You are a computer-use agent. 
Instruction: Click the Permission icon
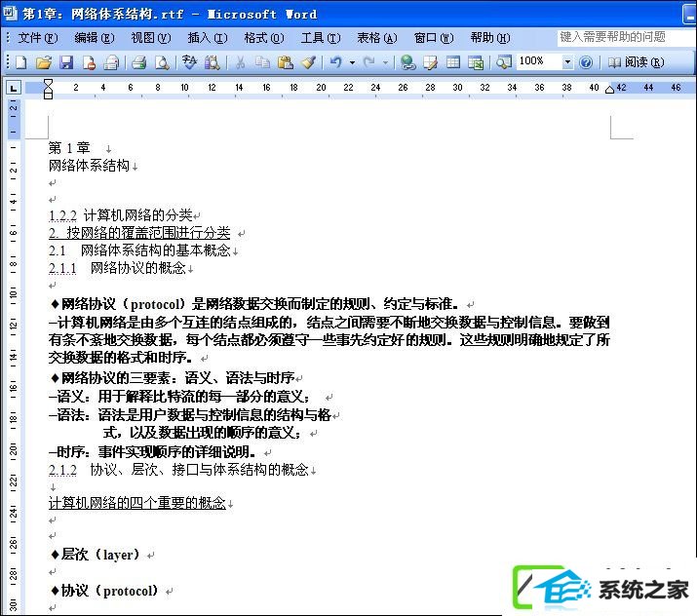[89, 62]
